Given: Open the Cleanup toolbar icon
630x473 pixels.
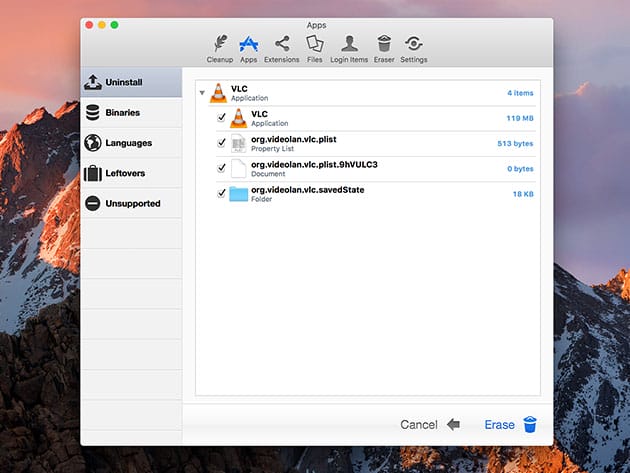Looking at the screenshot, I should coord(219,46).
